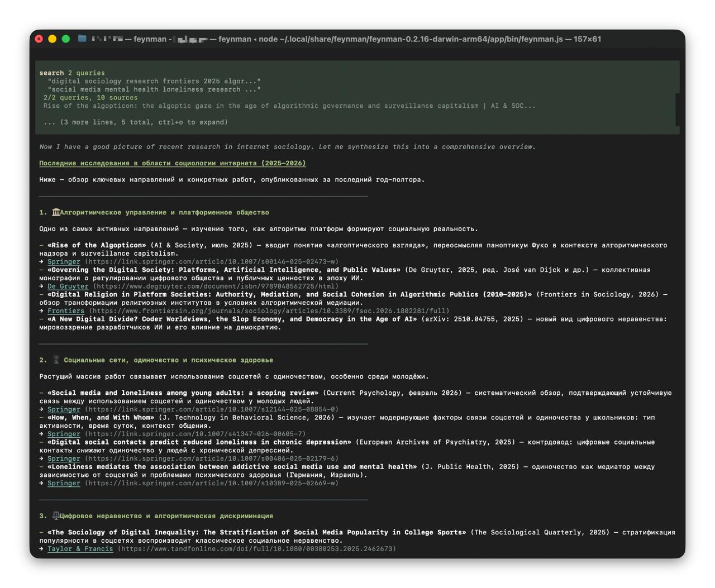Click the folder icon in the title bar
The height and width of the screenshot is (588, 715).
pyautogui.click(x=82, y=39)
